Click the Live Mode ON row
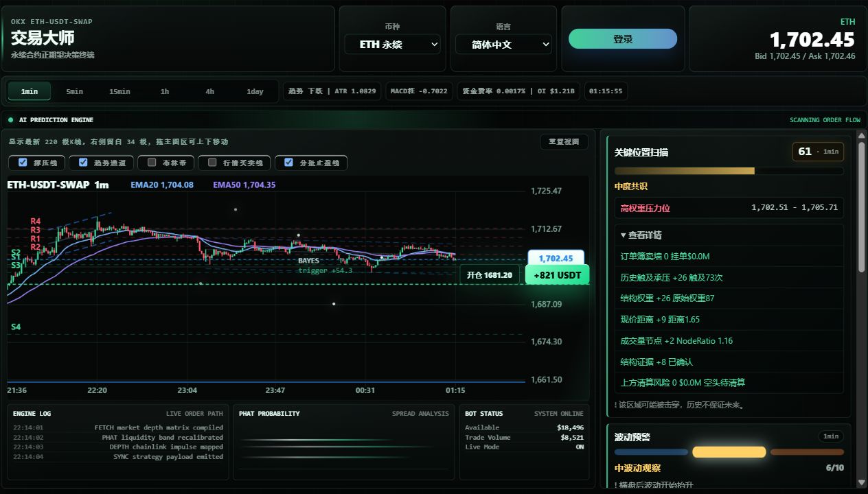The height and width of the screenshot is (494, 868). coord(524,447)
